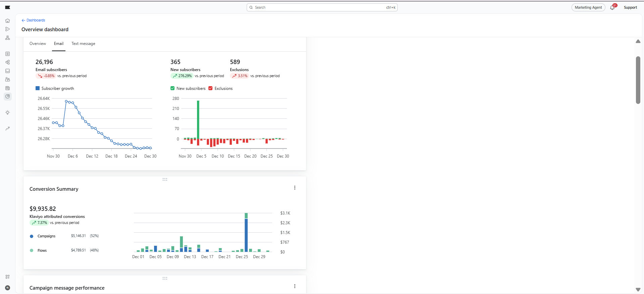Click in the Search input field
The width and height of the screenshot is (644, 294).
[319, 7]
